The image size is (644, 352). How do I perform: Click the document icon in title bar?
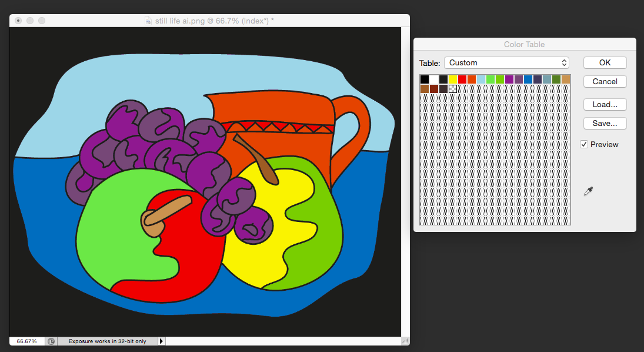[148, 21]
